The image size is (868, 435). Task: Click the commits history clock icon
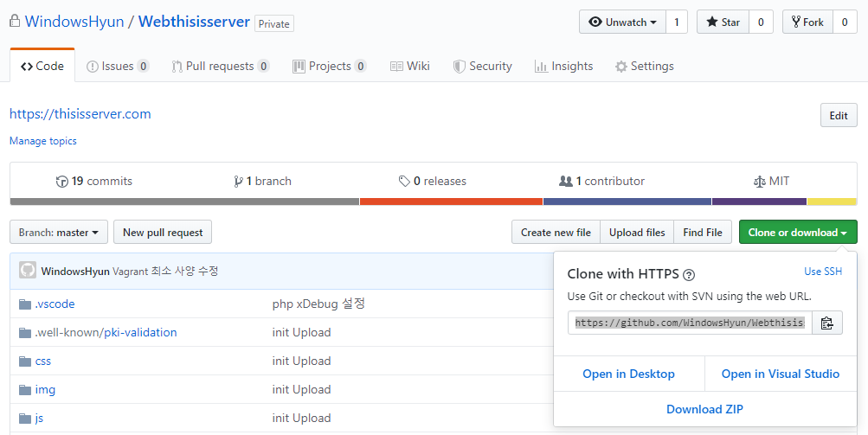coord(62,182)
